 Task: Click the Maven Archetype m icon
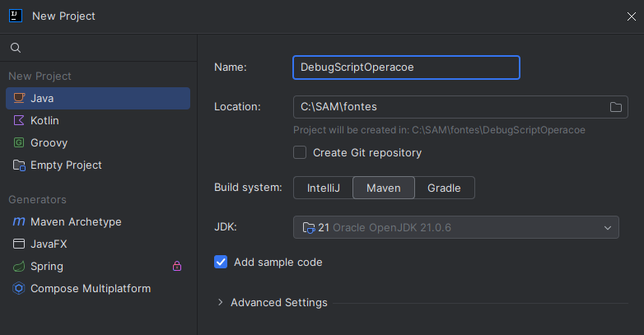tap(19, 221)
